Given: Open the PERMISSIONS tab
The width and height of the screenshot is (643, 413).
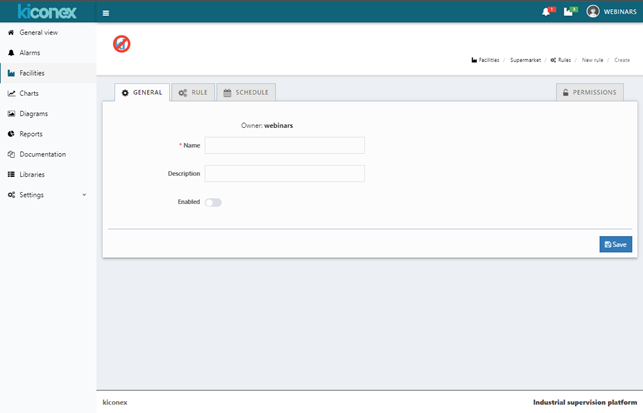Looking at the screenshot, I should click(589, 93).
